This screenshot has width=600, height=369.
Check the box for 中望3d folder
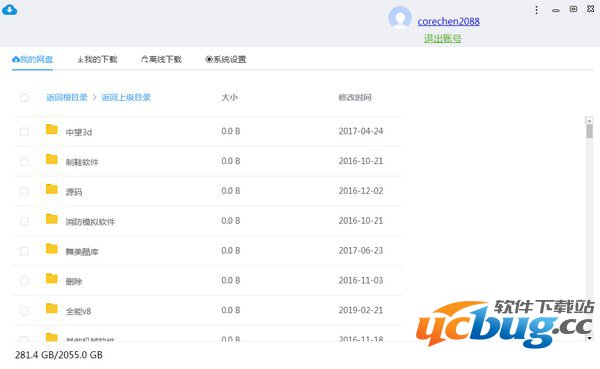[24, 132]
